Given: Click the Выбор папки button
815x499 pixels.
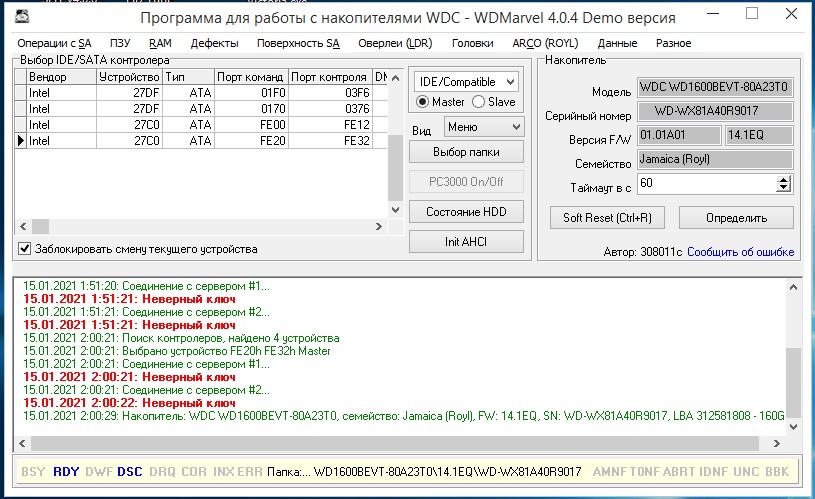Looking at the screenshot, I should pyautogui.click(x=466, y=152).
